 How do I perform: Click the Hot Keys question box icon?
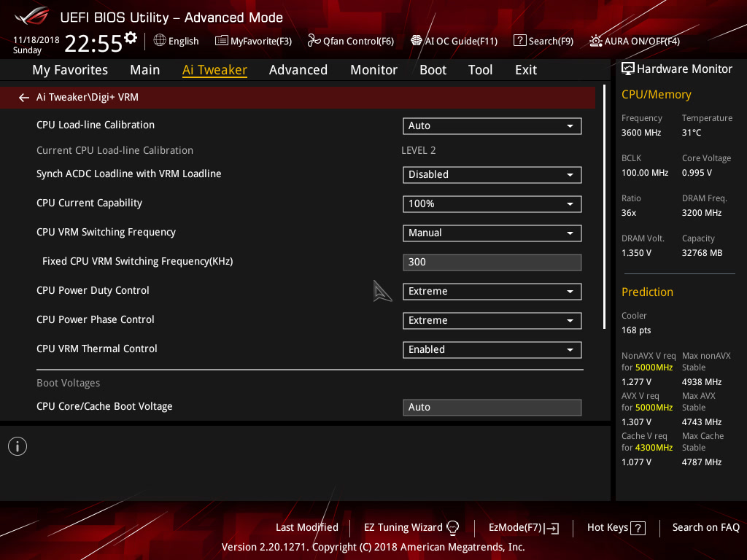pyautogui.click(x=638, y=528)
